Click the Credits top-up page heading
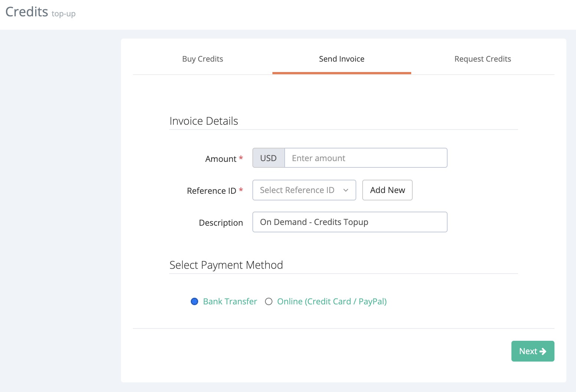576x392 pixels. (x=40, y=12)
